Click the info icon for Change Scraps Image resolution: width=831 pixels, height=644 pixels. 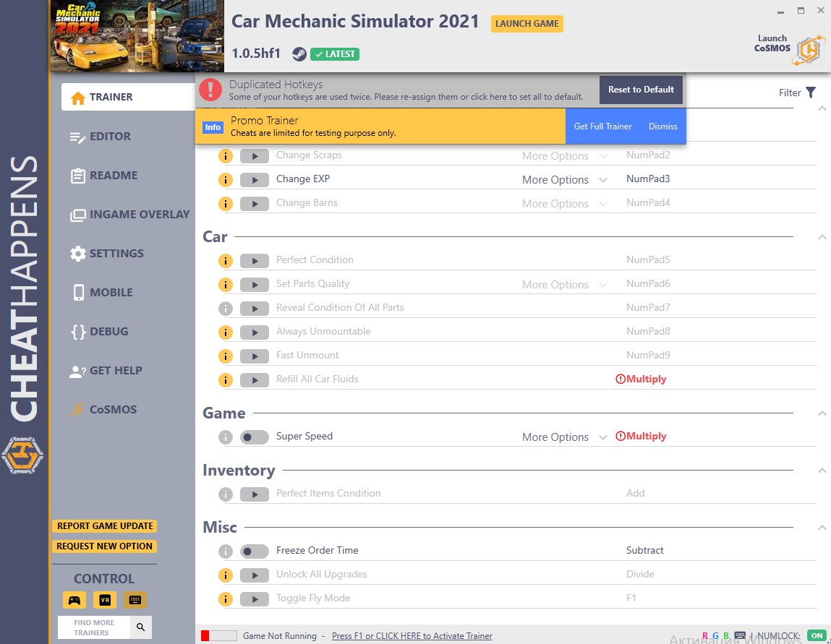click(225, 155)
